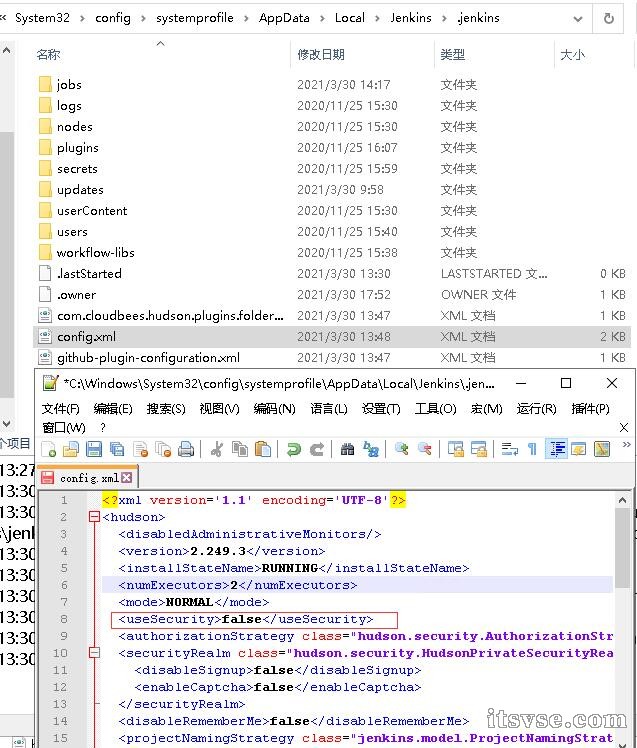The height and width of the screenshot is (748, 637).
Task: Collapse the hudson element fold marker
Action: pyautogui.click(x=94, y=517)
